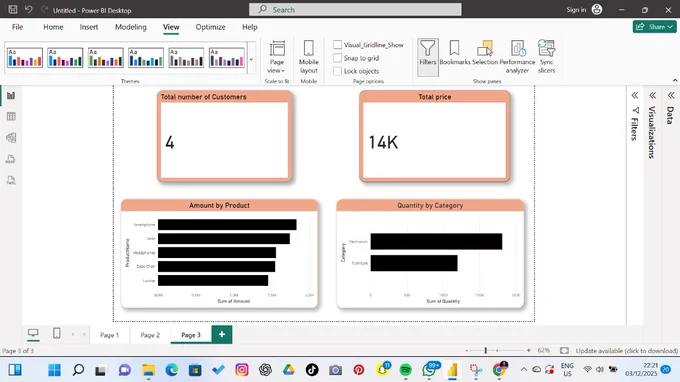
Task: Click Sign in
Action: pyautogui.click(x=576, y=10)
